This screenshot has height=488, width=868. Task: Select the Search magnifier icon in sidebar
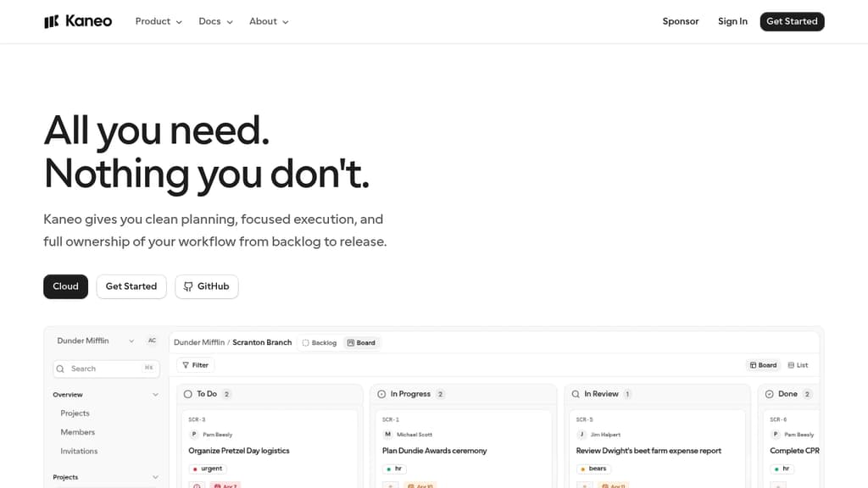60,369
